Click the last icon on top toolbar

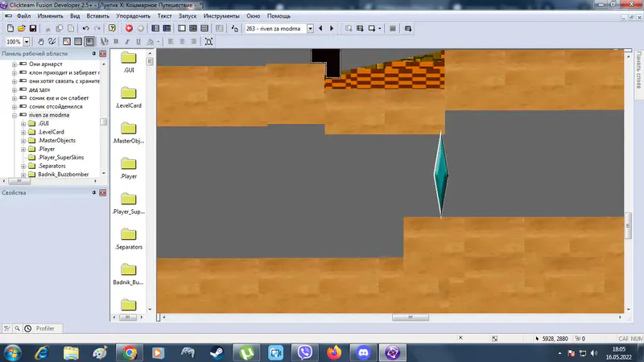tap(408, 28)
